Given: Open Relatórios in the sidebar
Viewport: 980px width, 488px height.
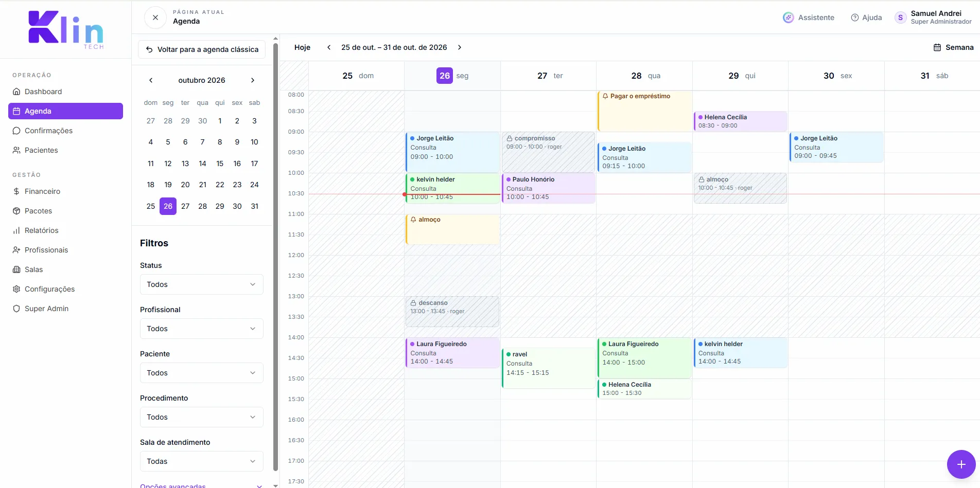Looking at the screenshot, I should tap(65, 230).
